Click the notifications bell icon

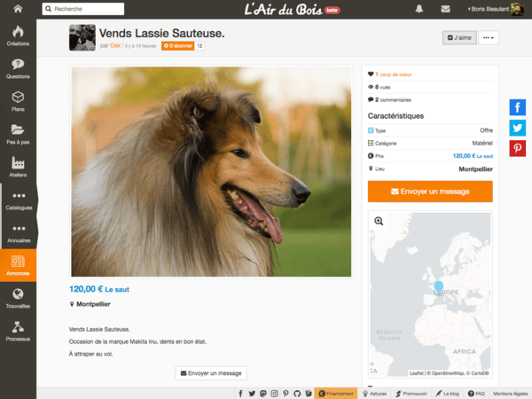coord(419,9)
